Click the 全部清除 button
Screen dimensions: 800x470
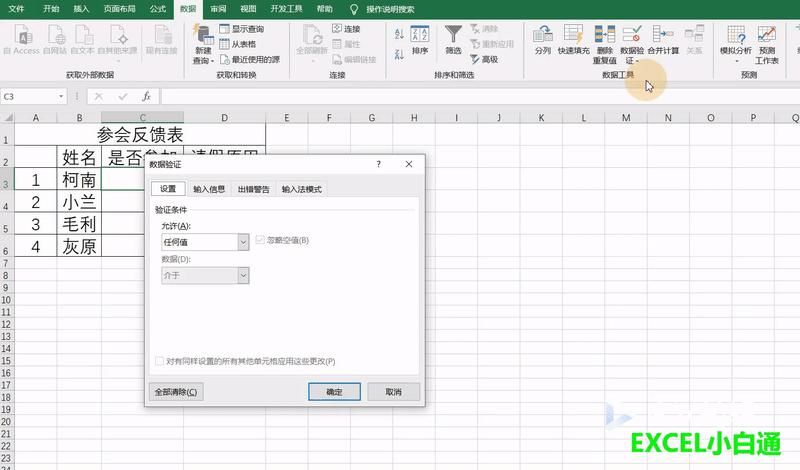coord(176,392)
